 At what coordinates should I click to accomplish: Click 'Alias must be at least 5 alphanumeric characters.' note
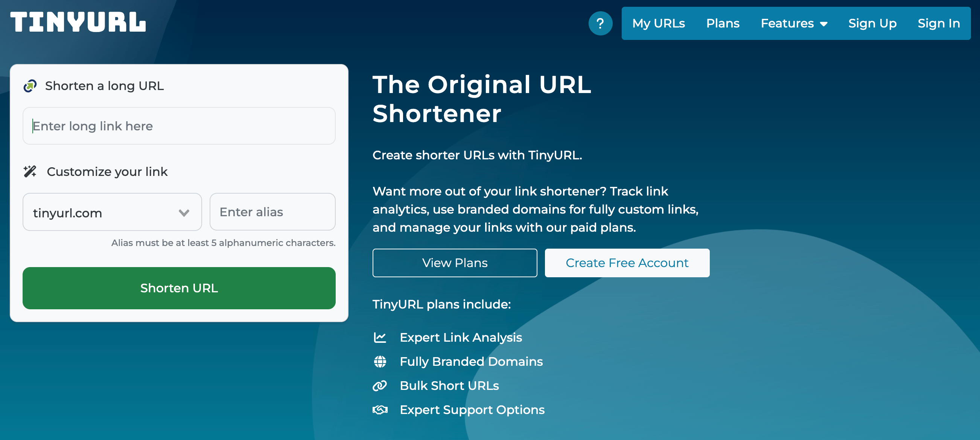pyautogui.click(x=223, y=243)
